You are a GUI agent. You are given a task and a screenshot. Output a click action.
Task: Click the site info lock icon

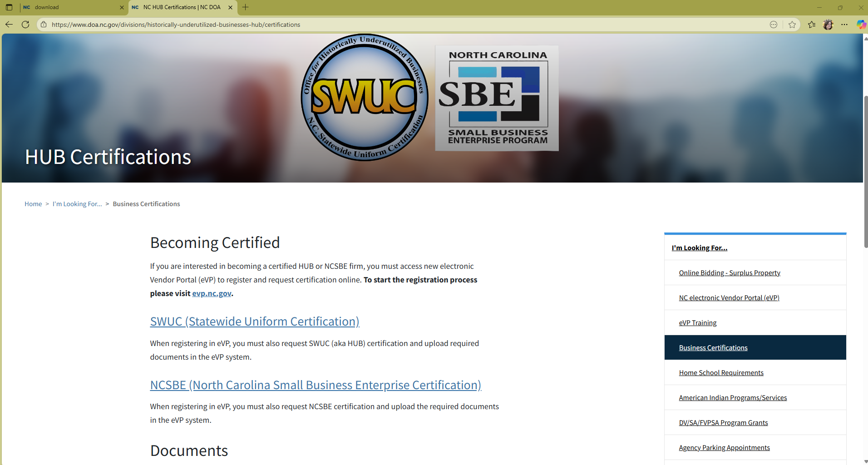click(x=44, y=25)
